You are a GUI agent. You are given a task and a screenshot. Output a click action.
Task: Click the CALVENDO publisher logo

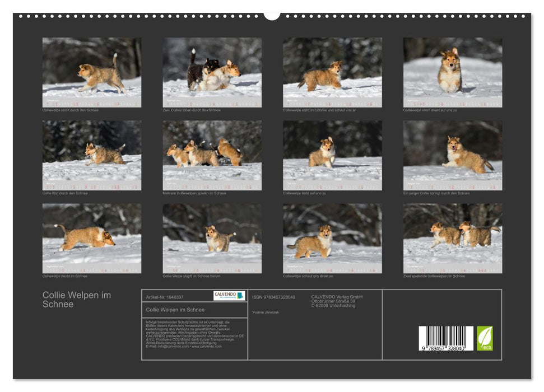click(x=230, y=295)
